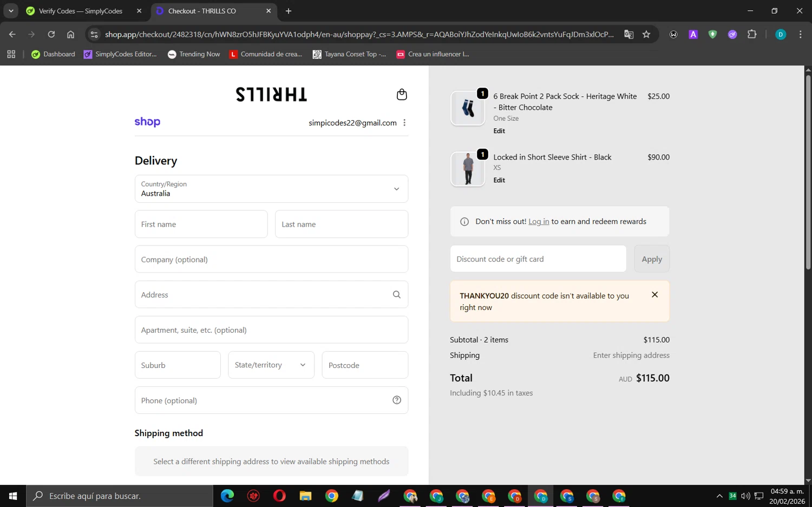Click the Postcode field
The image size is (812, 507).
click(x=365, y=365)
